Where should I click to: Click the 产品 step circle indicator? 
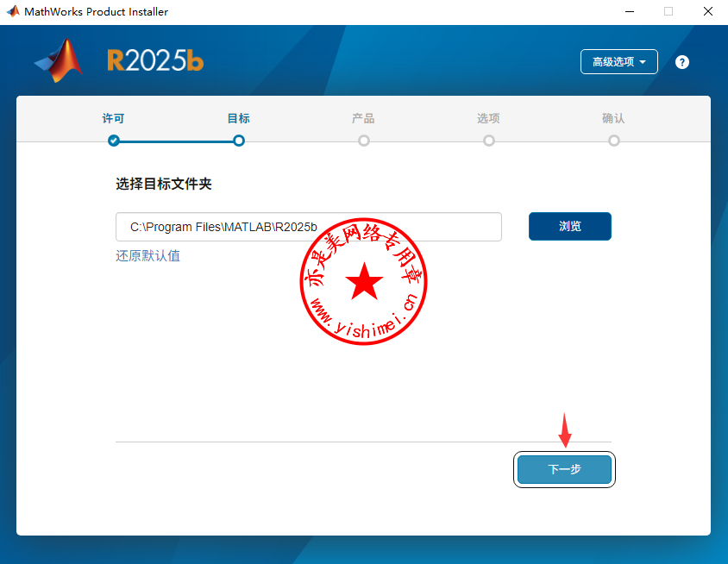click(364, 141)
